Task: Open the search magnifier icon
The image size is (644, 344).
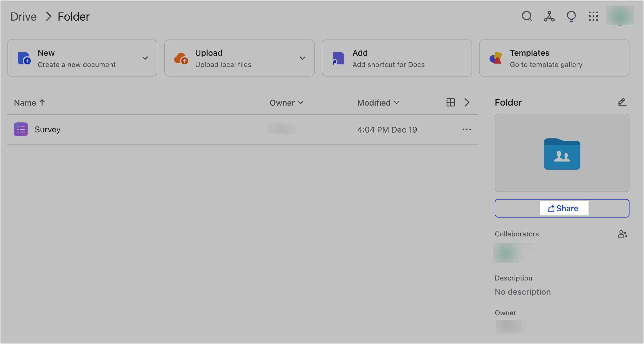Action: click(x=527, y=16)
